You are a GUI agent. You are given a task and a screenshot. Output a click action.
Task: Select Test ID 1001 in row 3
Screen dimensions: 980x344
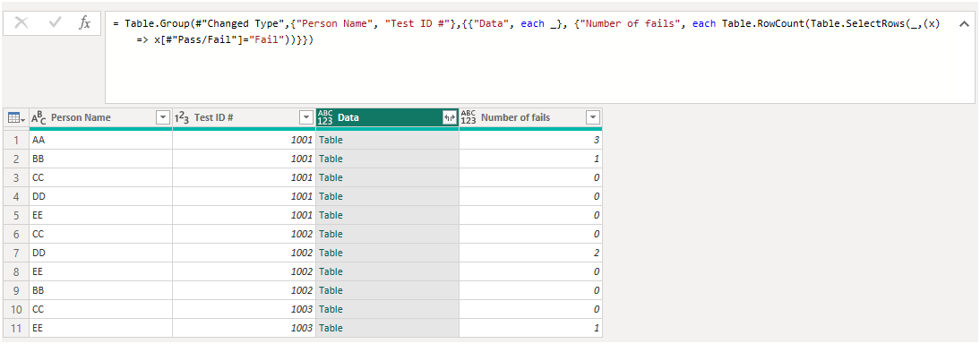(244, 177)
